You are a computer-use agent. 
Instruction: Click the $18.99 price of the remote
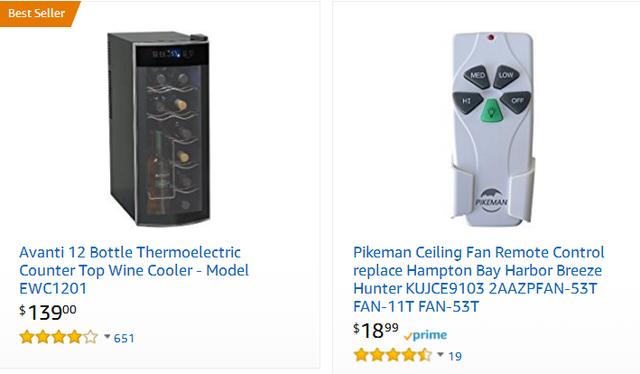click(376, 330)
